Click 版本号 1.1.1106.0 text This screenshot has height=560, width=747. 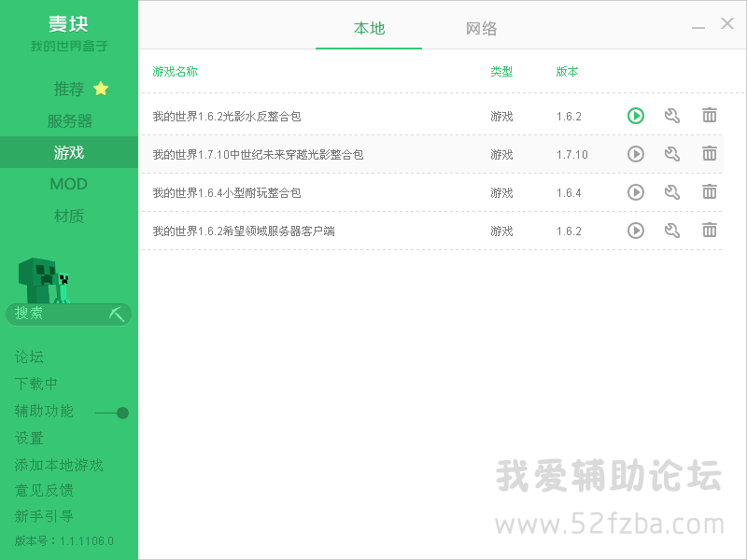(63, 541)
